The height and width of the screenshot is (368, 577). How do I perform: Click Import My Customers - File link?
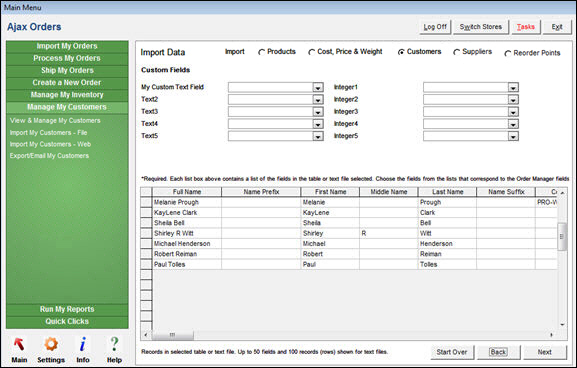[x=49, y=132]
